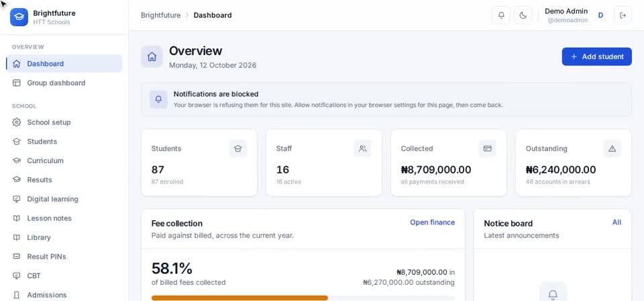The image size is (644, 301).
Task: Click the Students cap icon in sidebar
Action: tap(16, 142)
